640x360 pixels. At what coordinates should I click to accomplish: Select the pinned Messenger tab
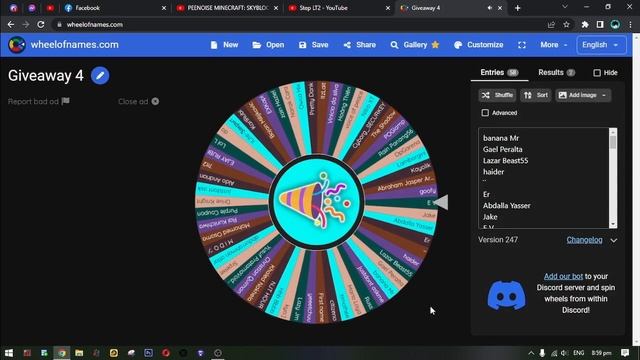click(32, 8)
